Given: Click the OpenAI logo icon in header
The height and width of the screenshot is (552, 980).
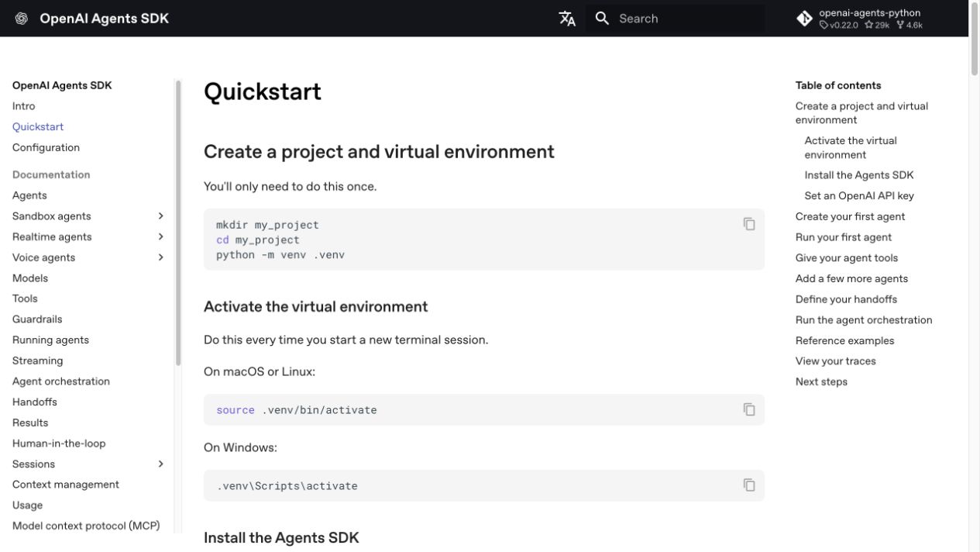Looking at the screenshot, I should [22, 19].
